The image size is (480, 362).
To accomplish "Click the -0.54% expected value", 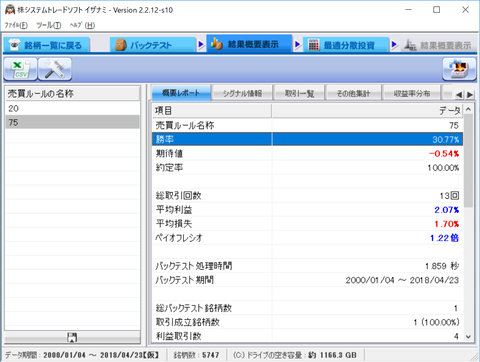I will pos(444,153).
